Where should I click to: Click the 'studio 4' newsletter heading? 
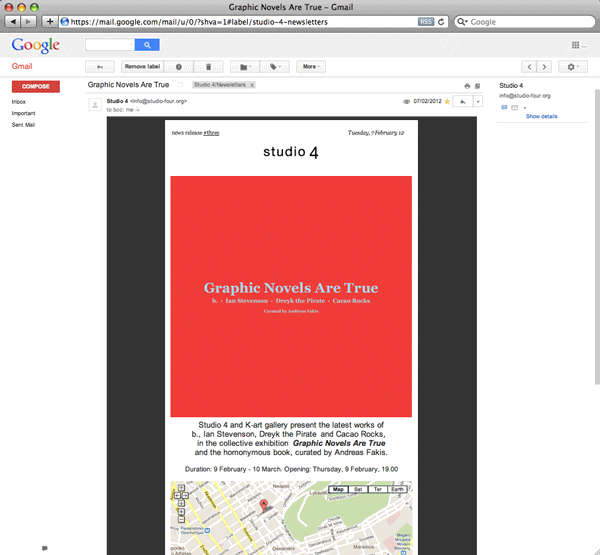(291, 152)
